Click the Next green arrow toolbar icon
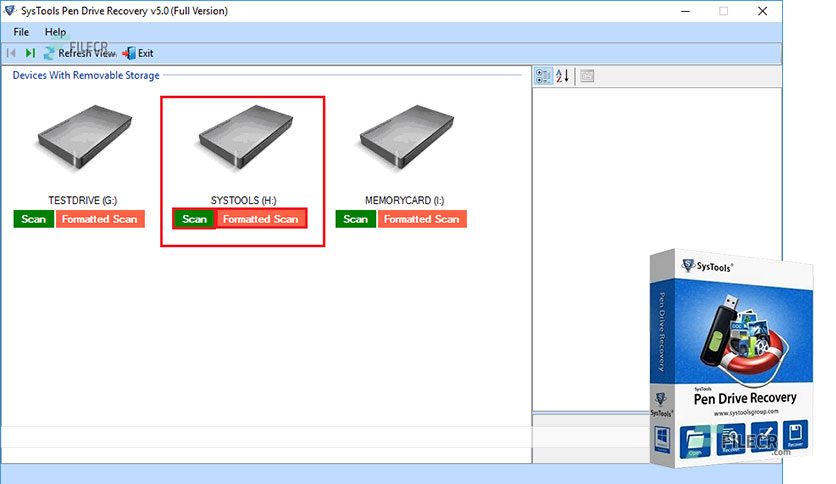Viewport: 836px width, 484px height. (x=30, y=53)
